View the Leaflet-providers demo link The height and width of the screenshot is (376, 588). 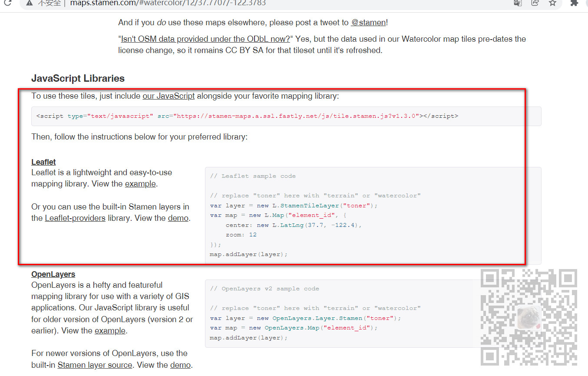click(x=178, y=218)
